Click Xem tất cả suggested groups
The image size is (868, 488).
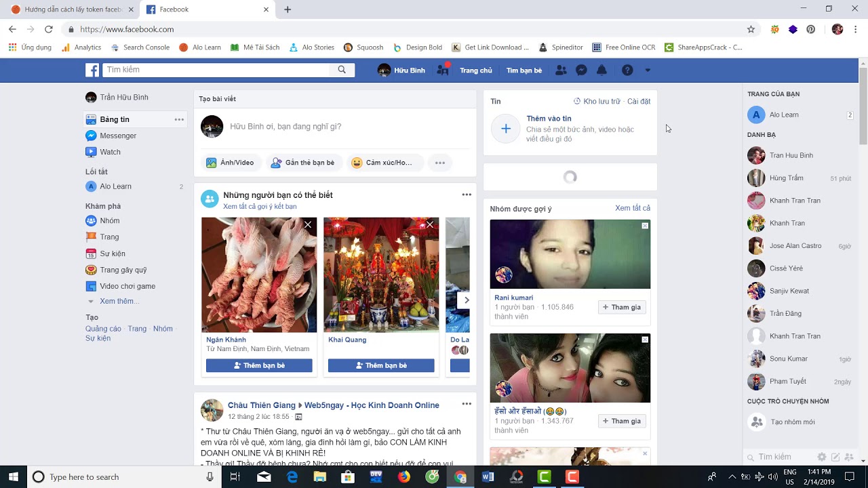(633, 208)
